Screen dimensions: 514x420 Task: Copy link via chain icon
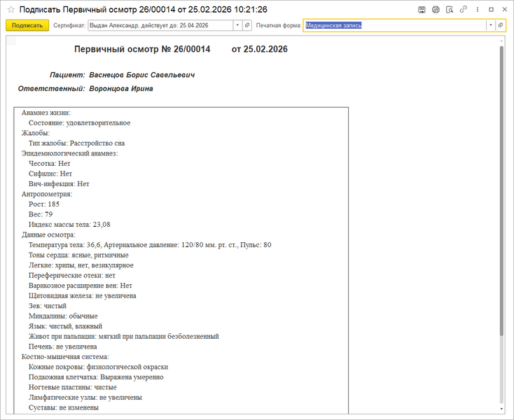coord(463,10)
